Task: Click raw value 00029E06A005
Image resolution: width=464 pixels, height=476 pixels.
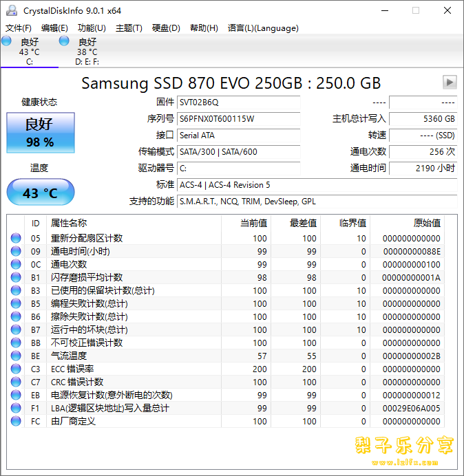Action: (x=412, y=409)
